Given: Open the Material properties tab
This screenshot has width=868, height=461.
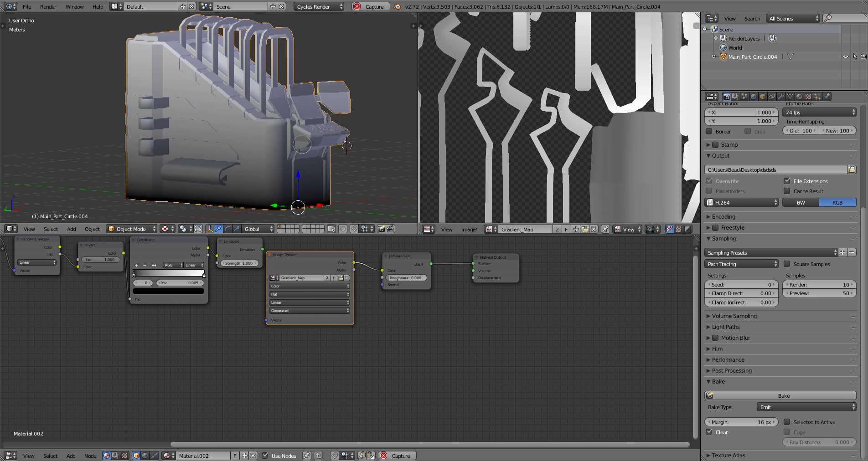Looking at the screenshot, I should [799, 97].
